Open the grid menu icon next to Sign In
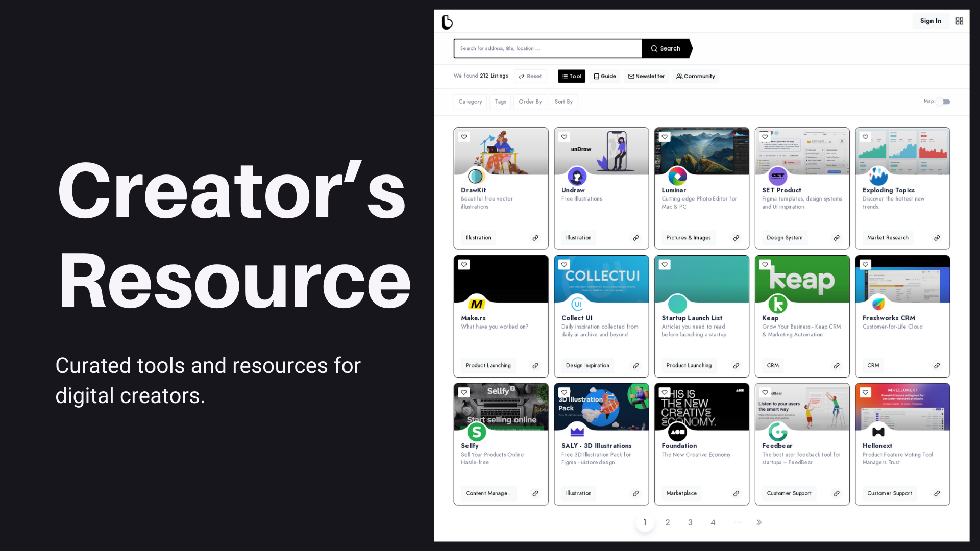This screenshot has width=980, height=551. (x=960, y=21)
